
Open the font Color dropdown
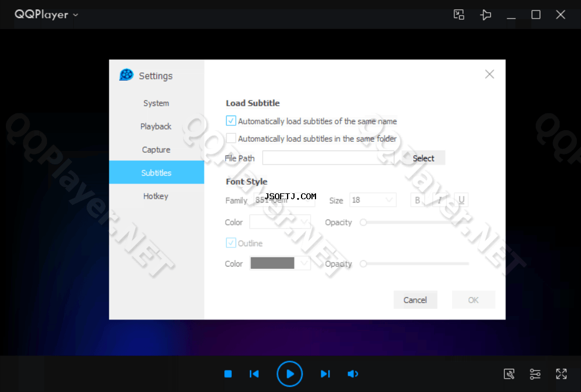pyautogui.click(x=280, y=222)
